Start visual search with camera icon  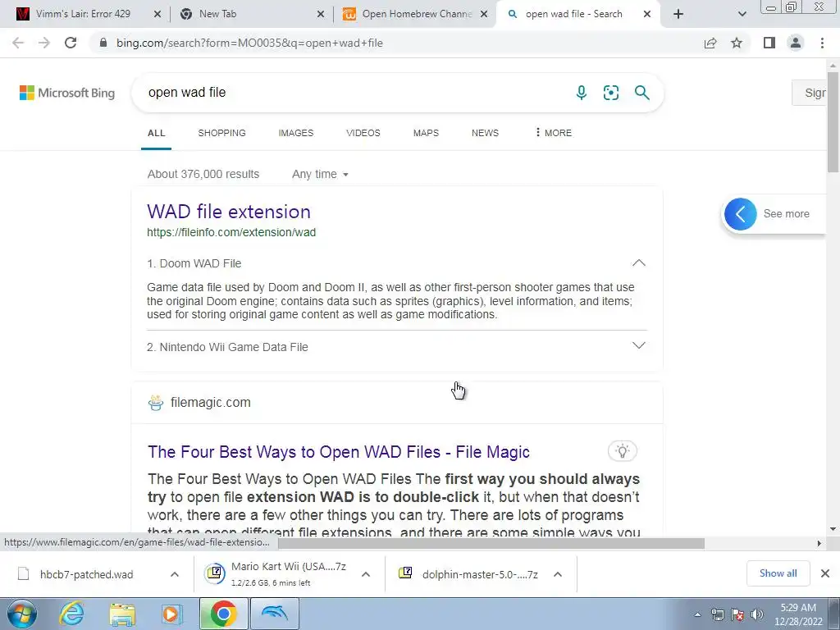pos(611,93)
